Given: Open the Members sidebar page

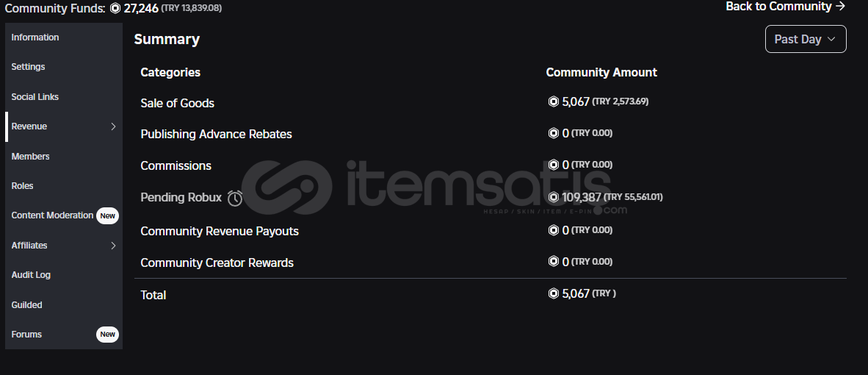Looking at the screenshot, I should point(31,157).
